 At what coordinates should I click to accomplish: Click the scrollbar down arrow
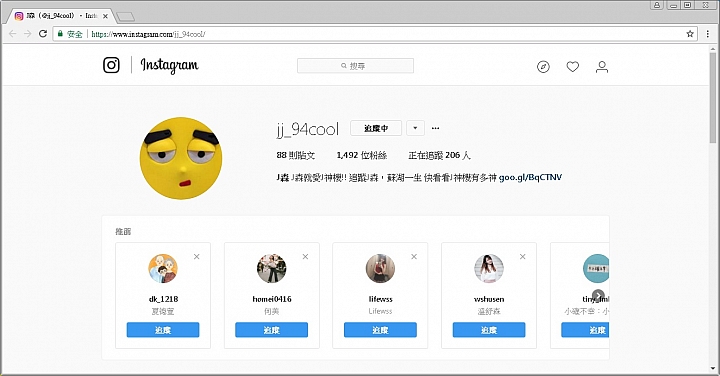tap(713, 368)
